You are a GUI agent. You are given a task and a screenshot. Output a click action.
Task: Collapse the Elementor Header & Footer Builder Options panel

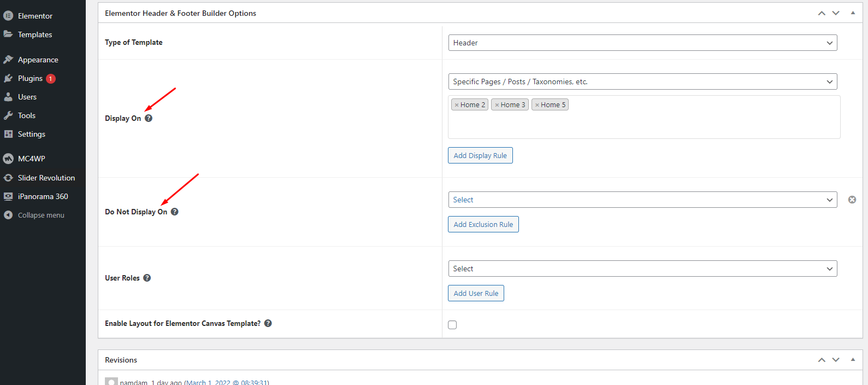click(x=853, y=13)
